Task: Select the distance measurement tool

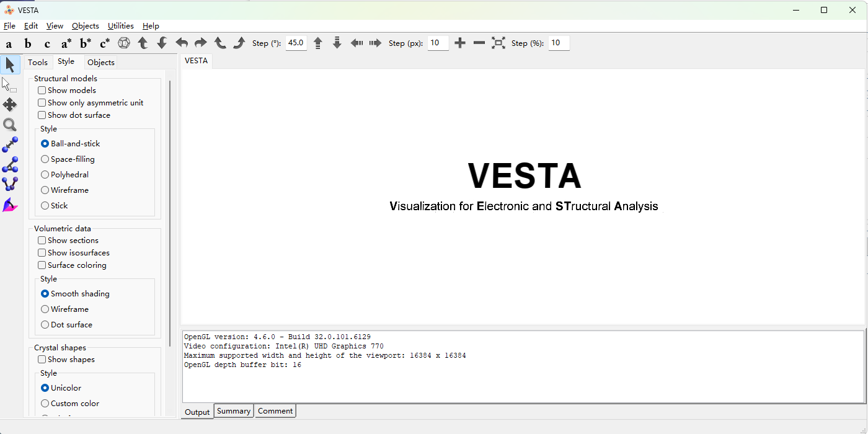Action: coord(10,145)
